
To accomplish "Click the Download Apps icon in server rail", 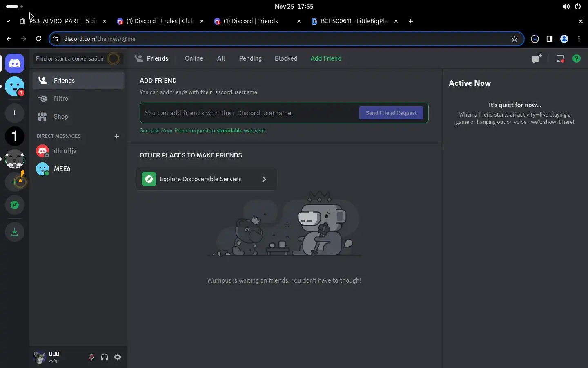I will click(15, 232).
